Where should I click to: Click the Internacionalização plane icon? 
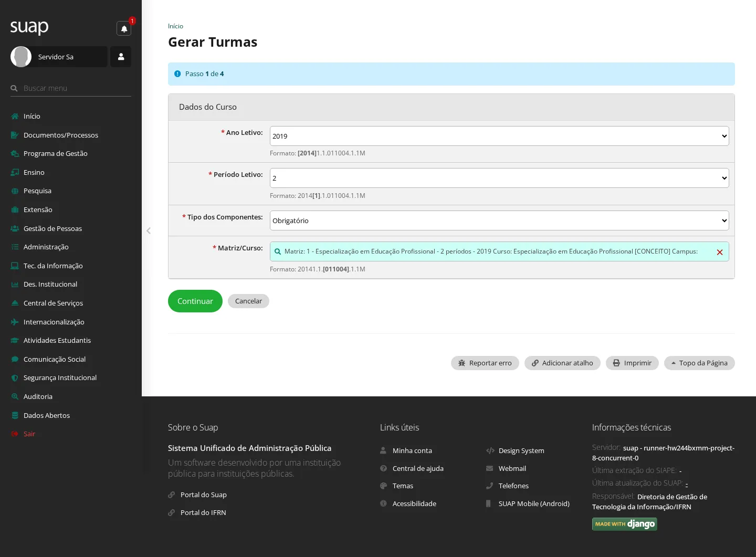(15, 322)
